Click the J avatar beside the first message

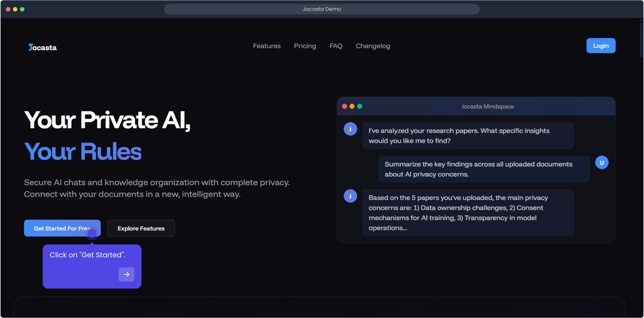coord(350,129)
